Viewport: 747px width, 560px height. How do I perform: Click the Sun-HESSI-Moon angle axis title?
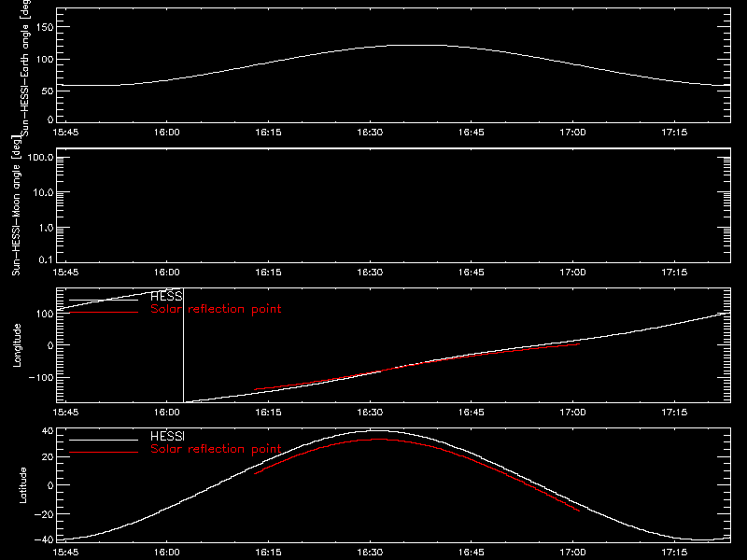pyautogui.click(x=16, y=205)
